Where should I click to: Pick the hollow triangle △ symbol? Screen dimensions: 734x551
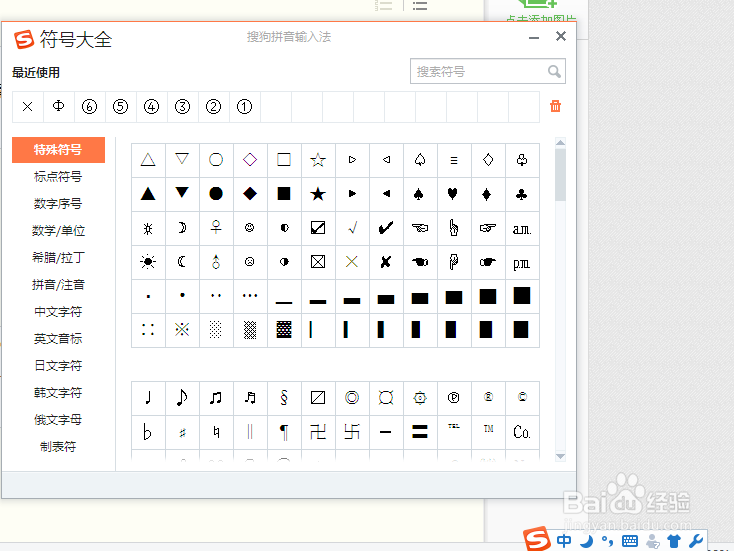(x=148, y=160)
